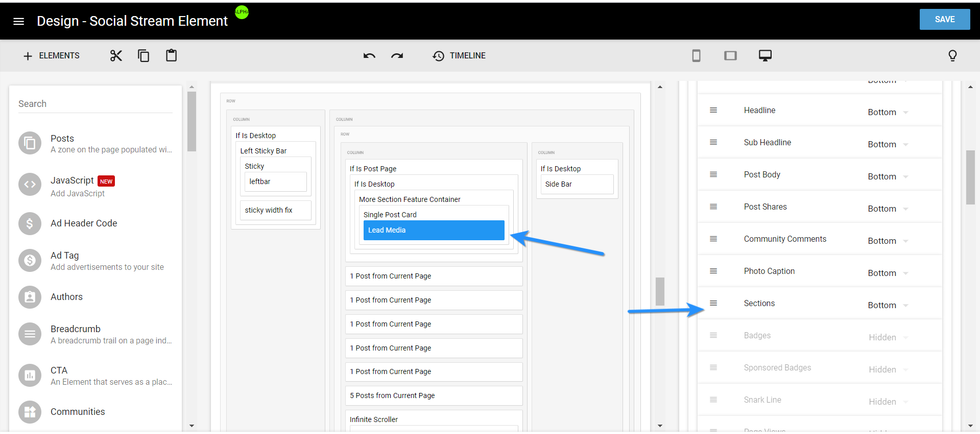Image resolution: width=980 pixels, height=434 pixels.
Task: Open the Sections position dropdown
Action: pyautogui.click(x=888, y=305)
